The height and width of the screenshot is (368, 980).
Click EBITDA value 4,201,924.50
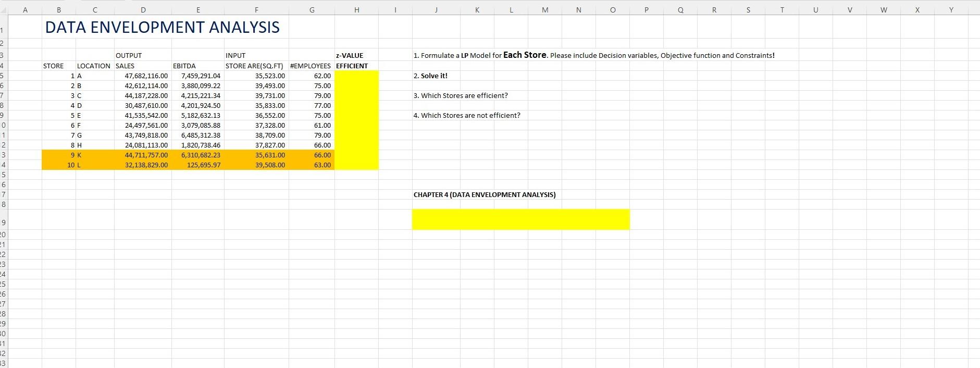tap(201, 105)
